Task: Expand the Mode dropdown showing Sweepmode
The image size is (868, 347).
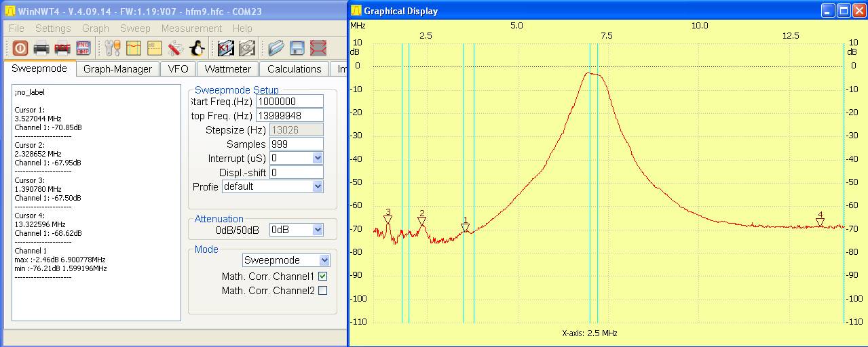Action: coord(324,260)
